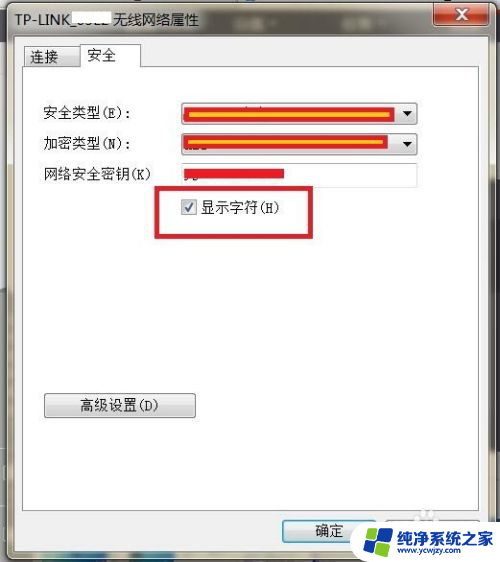
Task: Toggle the 显示字符(H) checkbox
Action: point(189,207)
